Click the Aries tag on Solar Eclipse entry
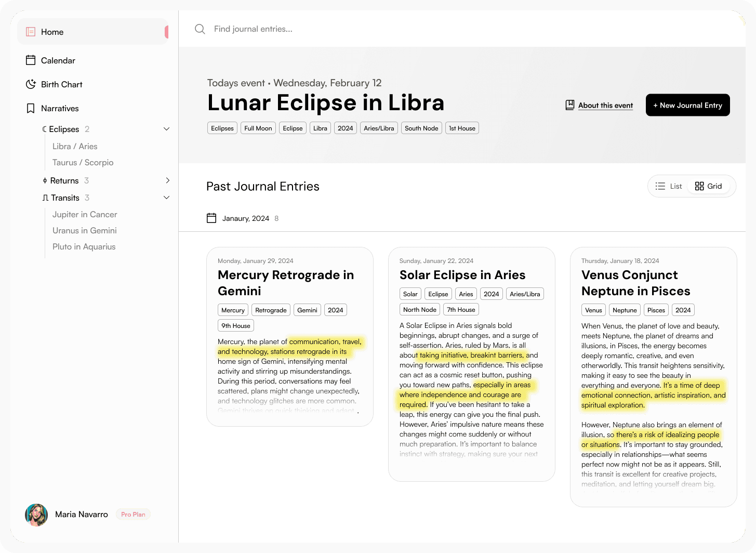Viewport: 756px width, 553px height. [x=466, y=294]
